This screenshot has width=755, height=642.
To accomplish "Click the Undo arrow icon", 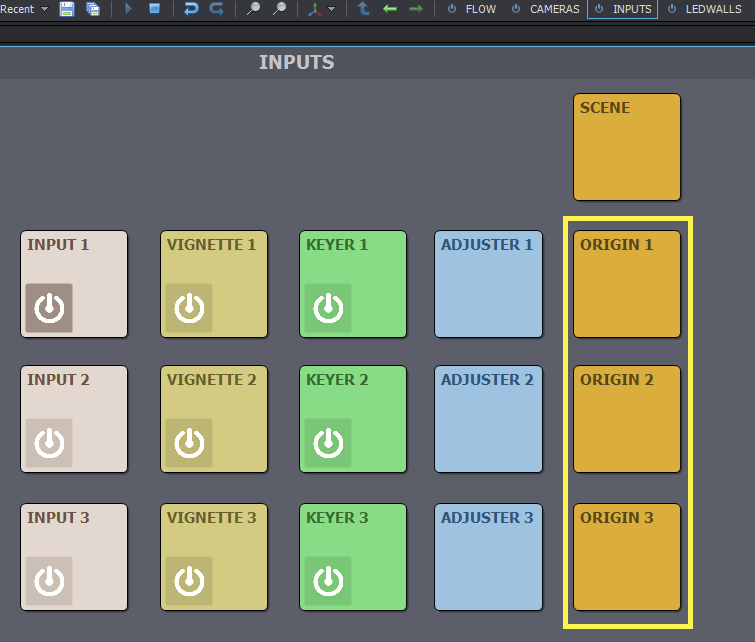I will 191,9.
